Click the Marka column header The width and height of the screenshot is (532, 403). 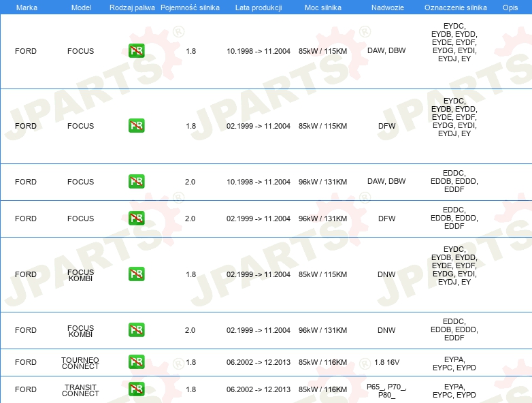pos(27,7)
